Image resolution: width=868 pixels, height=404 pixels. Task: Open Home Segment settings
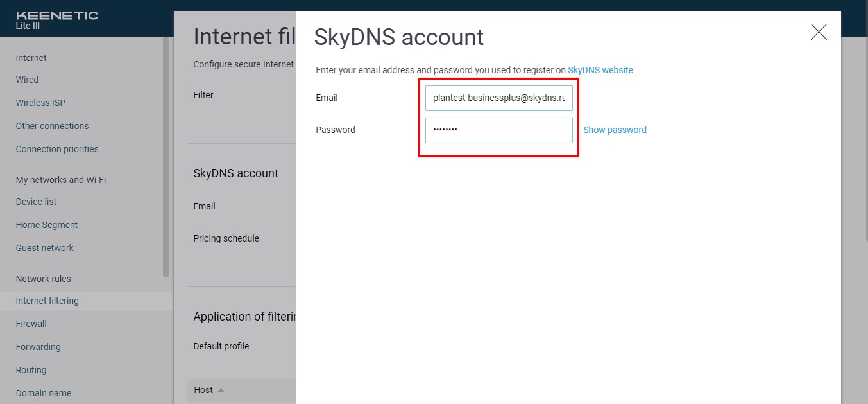tap(47, 225)
